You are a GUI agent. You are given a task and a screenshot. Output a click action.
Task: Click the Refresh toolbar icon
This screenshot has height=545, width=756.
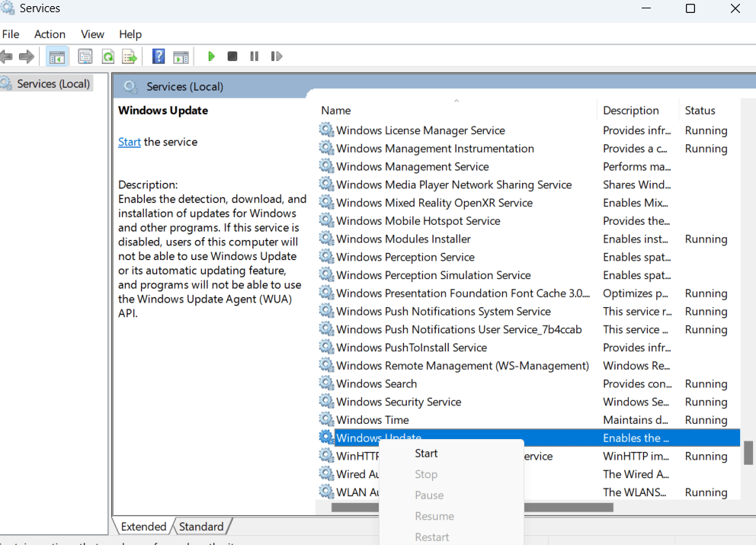click(x=107, y=56)
